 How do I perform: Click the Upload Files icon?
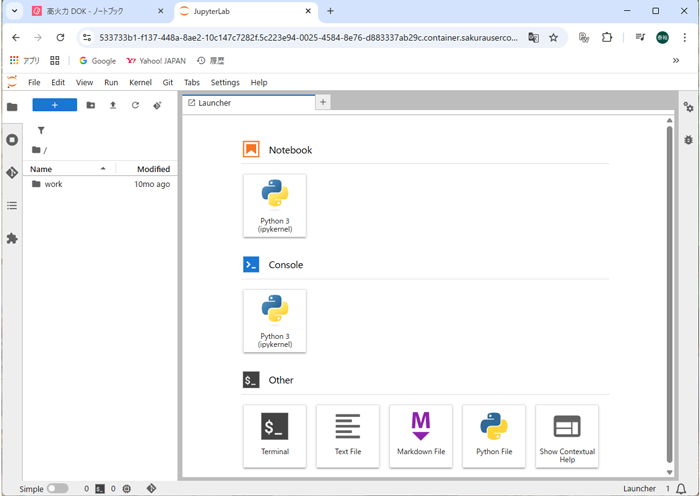[113, 105]
